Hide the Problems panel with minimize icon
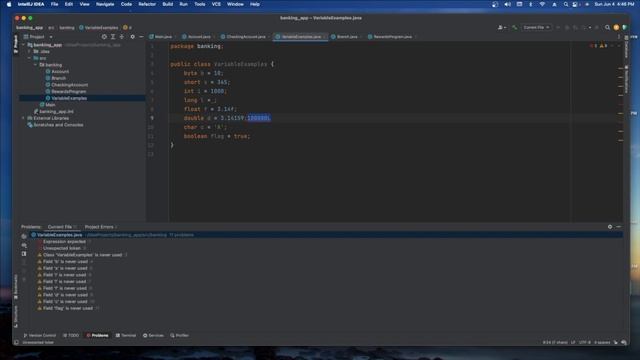This screenshot has width=640, height=360. pyautogui.click(x=619, y=227)
